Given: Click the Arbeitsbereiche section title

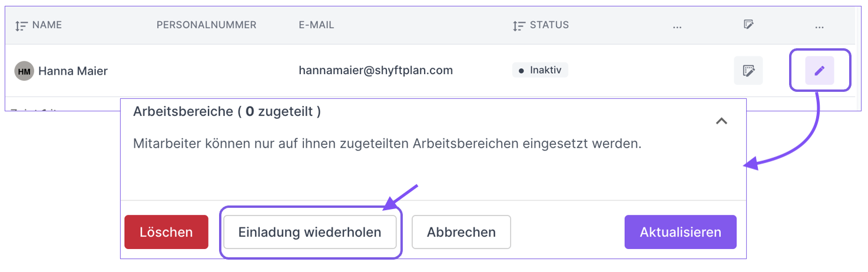Looking at the screenshot, I should [227, 112].
